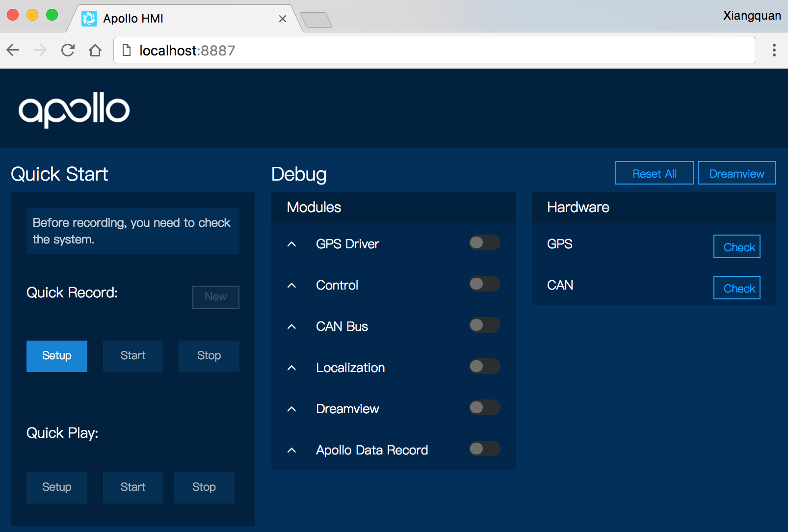Go to the browser home page icon

[x=95, y=50]
